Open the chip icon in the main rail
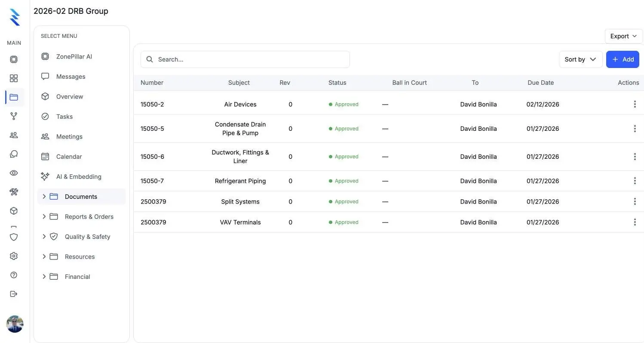 14,59
